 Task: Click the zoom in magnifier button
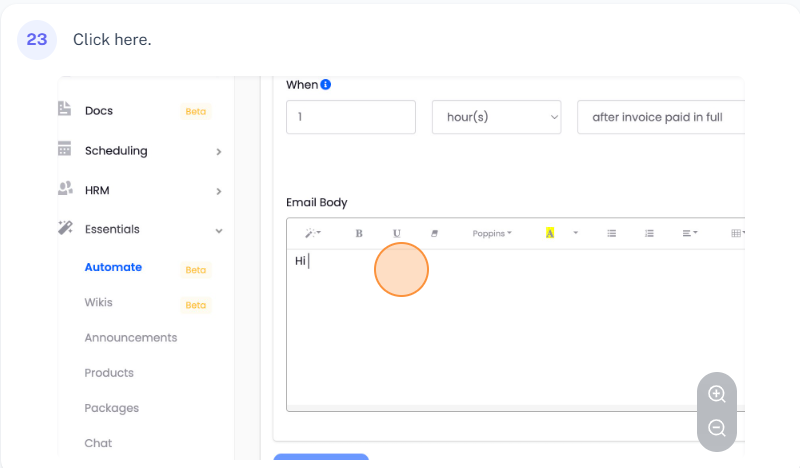716,394
